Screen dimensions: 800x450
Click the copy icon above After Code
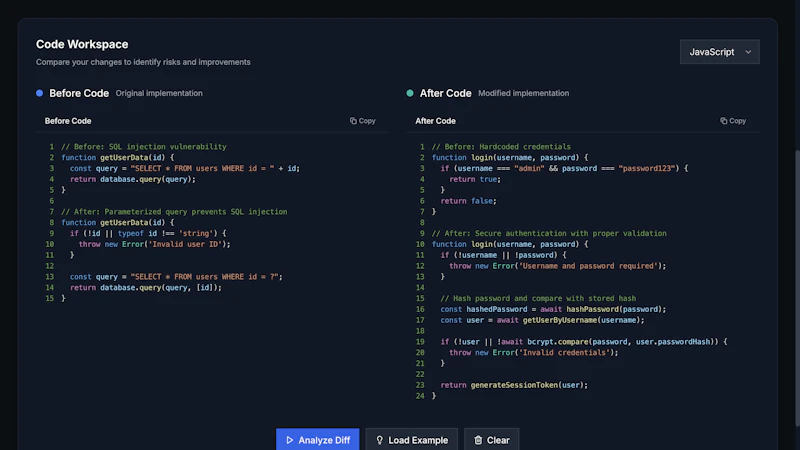point(723,121)
